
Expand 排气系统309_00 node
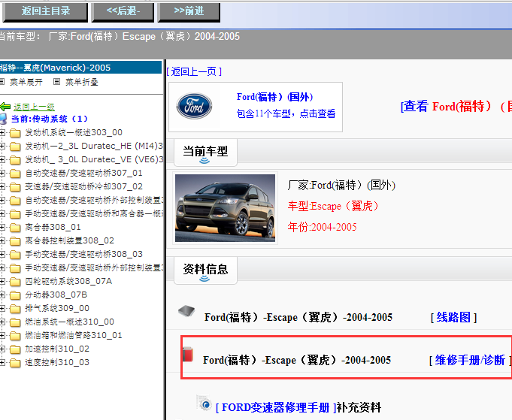coord(2,308)
